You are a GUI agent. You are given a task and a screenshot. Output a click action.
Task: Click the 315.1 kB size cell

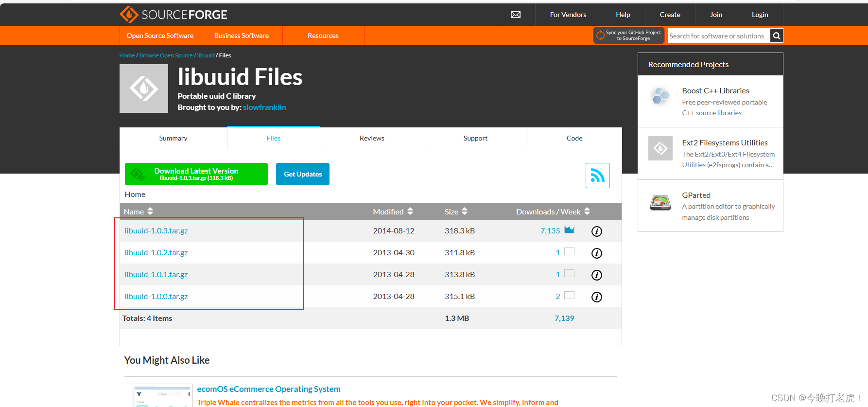460,296
